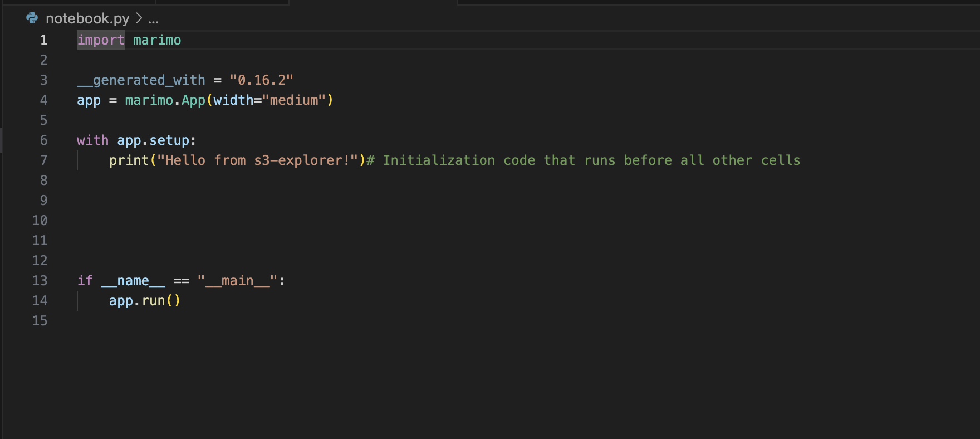Image resolution: width=980 pixels, height=439 pixels.
Task: Click the 'print' function call
Action: [129, 160]
